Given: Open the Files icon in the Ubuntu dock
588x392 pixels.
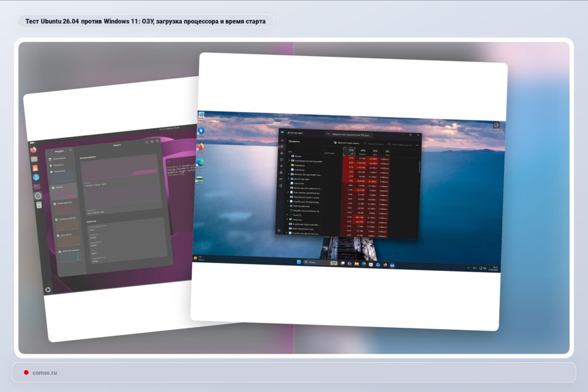Looking at the screenshot, I should [34, 160].
